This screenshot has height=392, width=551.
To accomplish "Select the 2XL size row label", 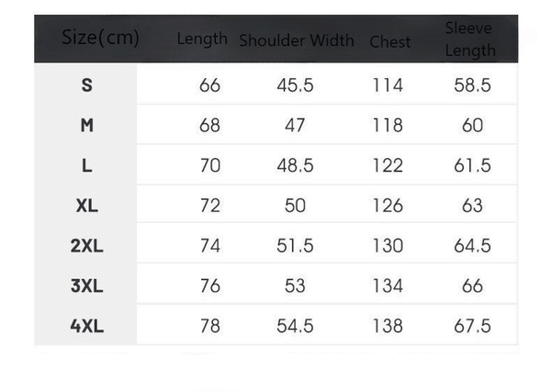I will tap(87, 245).
